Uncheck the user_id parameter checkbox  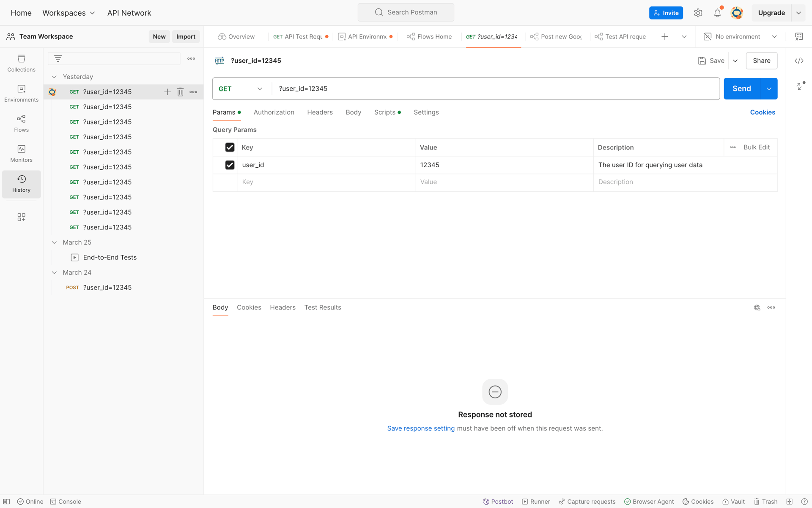pyautogui.click(x=230, y=165)
